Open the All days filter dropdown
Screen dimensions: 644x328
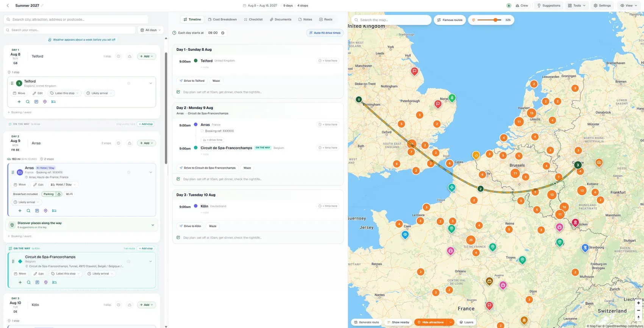pyautogui.click(x=150, y=30)
